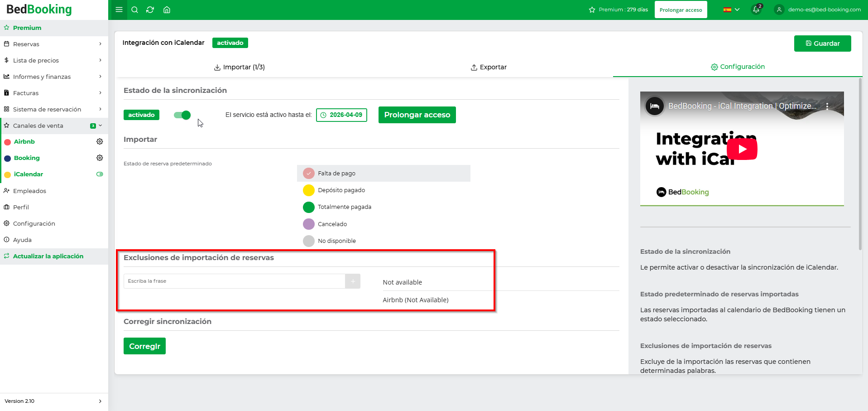
Task: Click the Escriba la frase input field
Action: (x=234, y=281)
